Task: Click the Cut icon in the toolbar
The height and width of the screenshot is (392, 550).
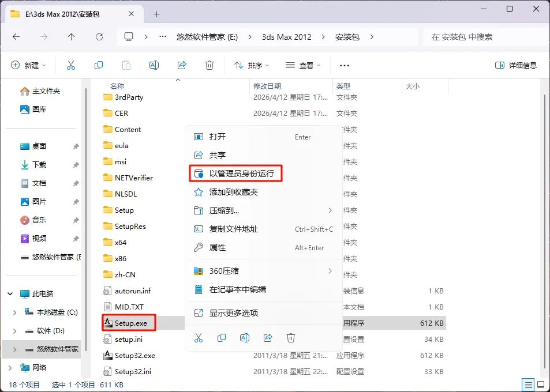Action: 71,65
